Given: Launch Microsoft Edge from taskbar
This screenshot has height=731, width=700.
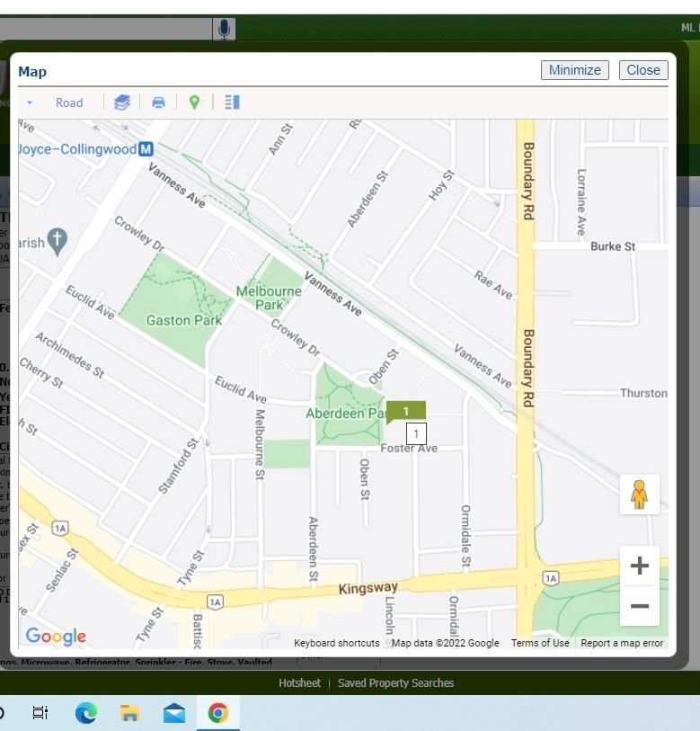Looking at the screenshot, I should click(86, 713).
